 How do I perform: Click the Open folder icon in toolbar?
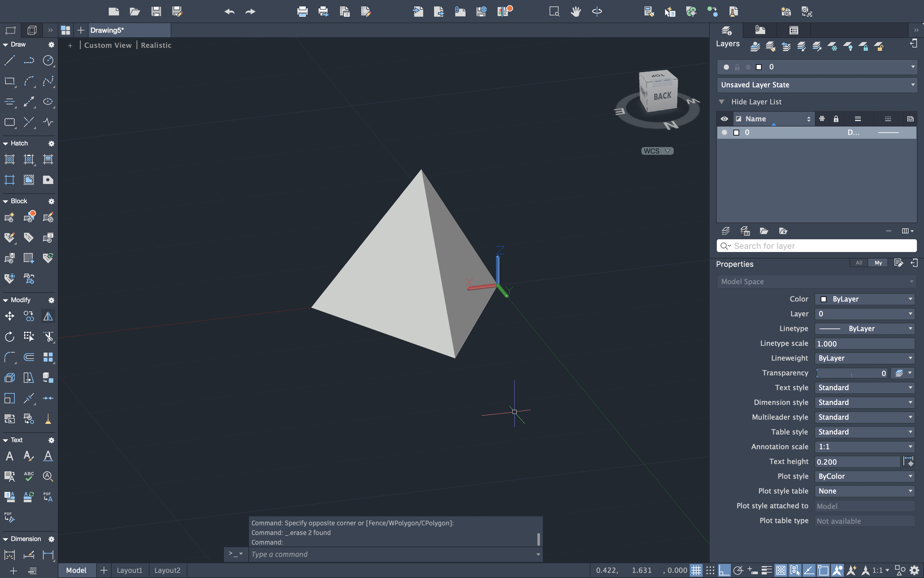(x=134, y=12)
